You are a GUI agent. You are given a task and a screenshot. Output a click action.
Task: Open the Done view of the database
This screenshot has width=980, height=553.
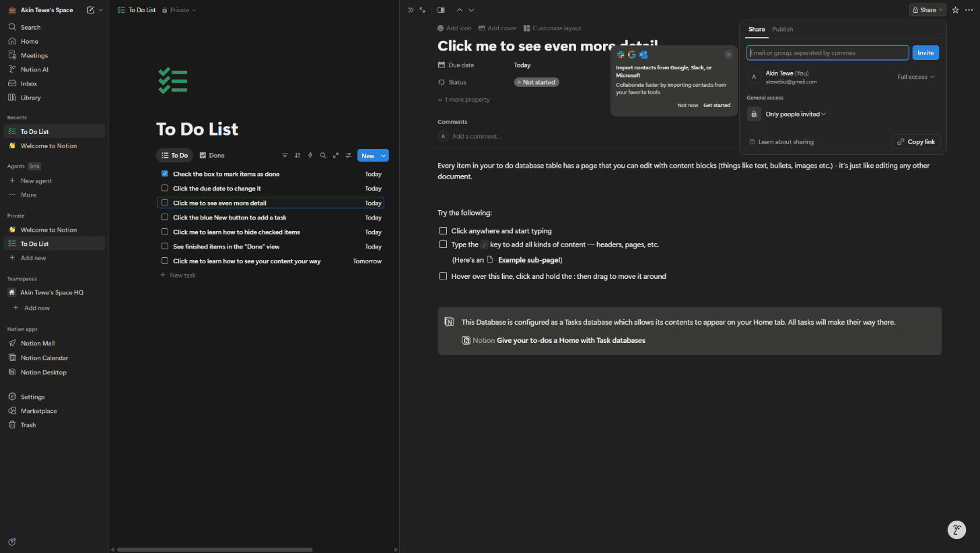point(211,155)
